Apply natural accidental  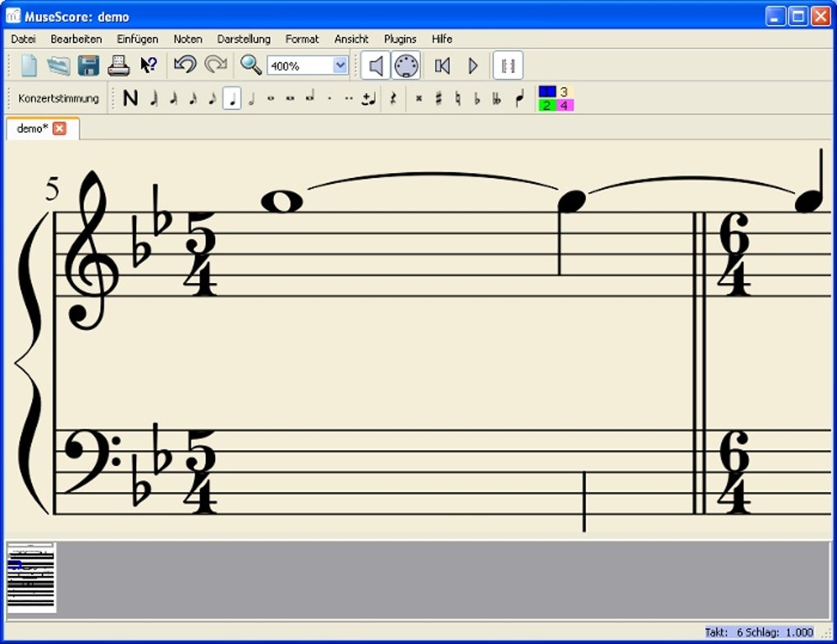point(457,98)
